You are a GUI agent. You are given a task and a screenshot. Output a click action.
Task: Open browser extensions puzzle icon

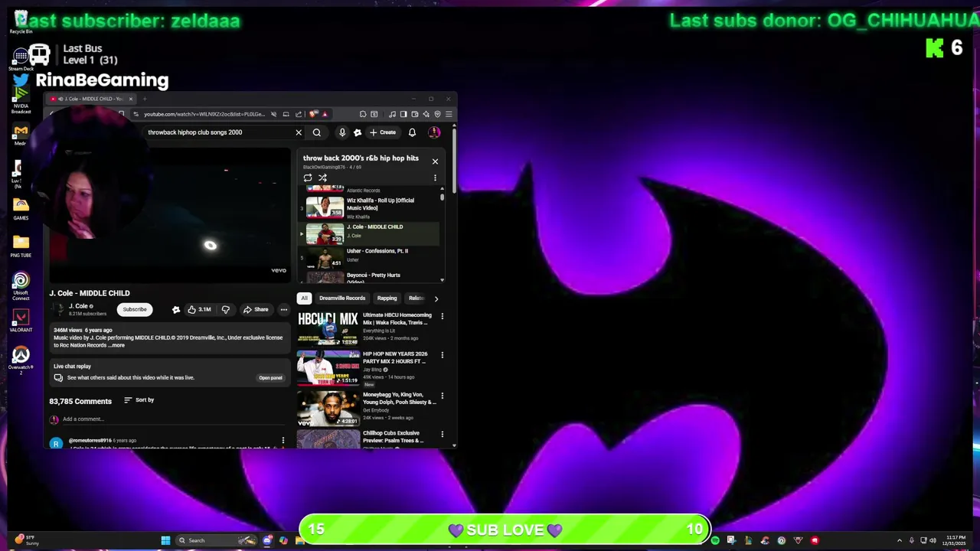[x=363, y=114]
